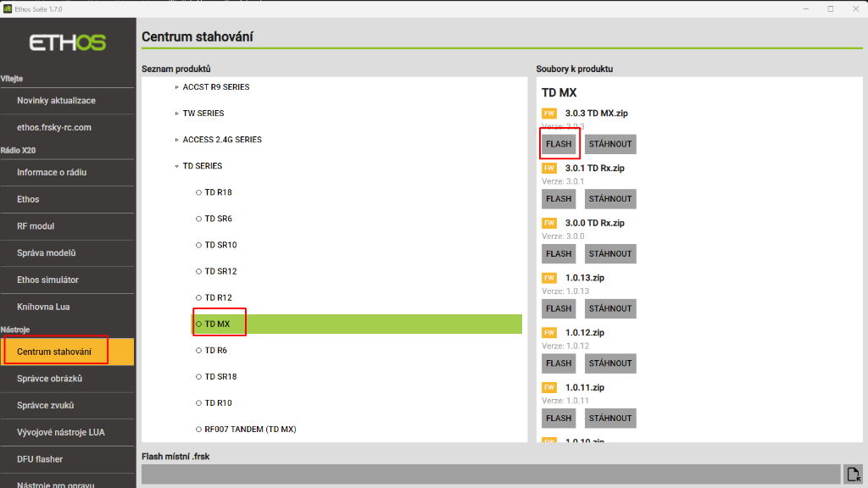Image resolution: width=868 pixels, height=488 pixels.
Task: Click the ETHOS logo in sidebar
Action: point(67,42)
